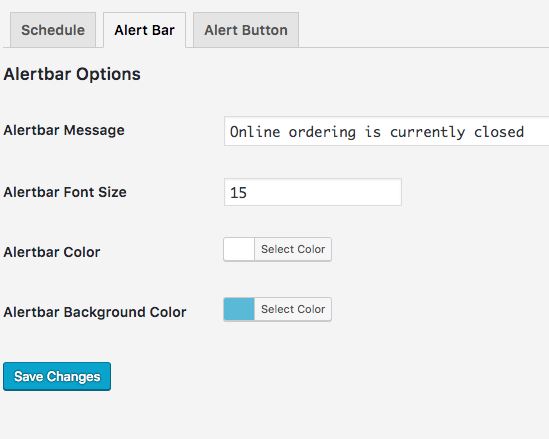The image size is (549, 439).
Task: Click the Alertbar Options heading
Action: (72, 74)
